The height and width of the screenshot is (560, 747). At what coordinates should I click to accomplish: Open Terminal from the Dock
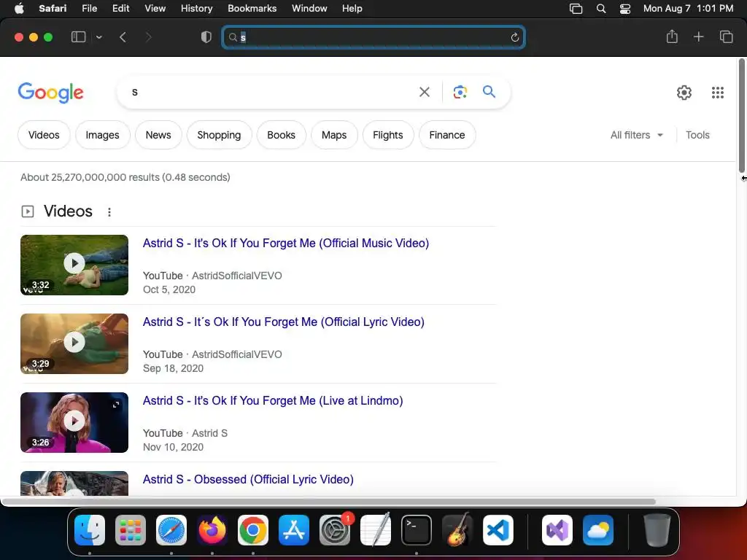417,530
